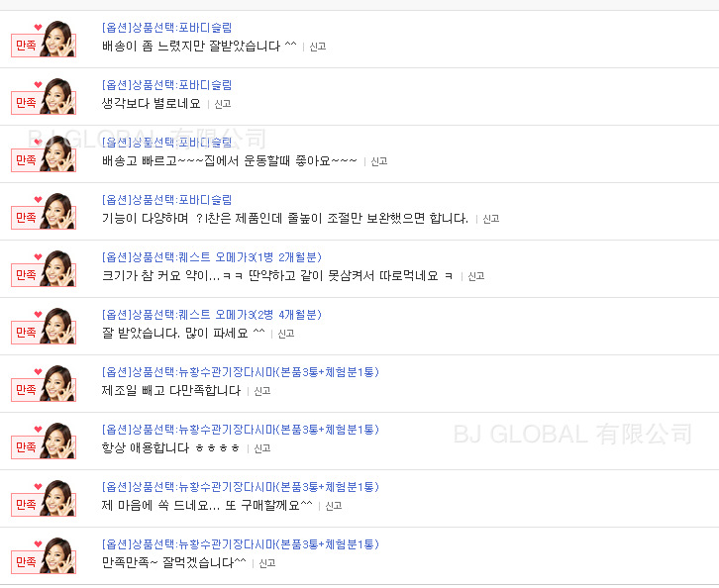Open 퀘스트 오메가3 (2병 4개월분) option link

[211, 315]
